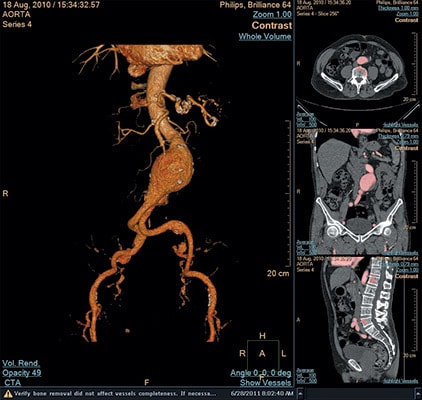
Task: Select the CTA preset link
Action: [x=12, y=383]
